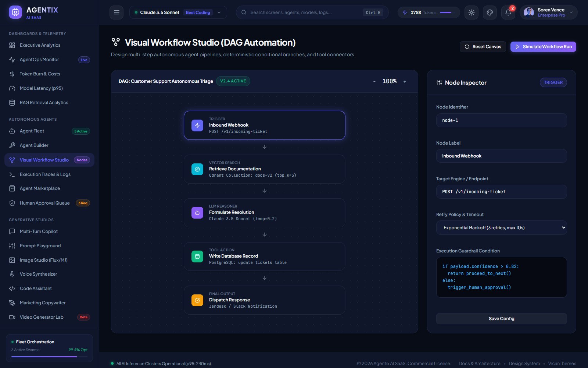
Task: Expand the Soren Vance profile menu
Action: tap(549, 13)
